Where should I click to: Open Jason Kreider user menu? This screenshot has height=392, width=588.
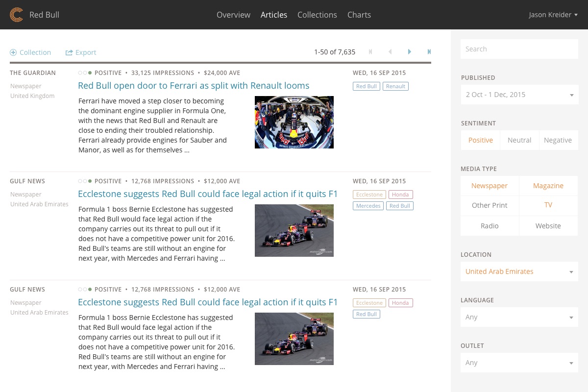553,15
